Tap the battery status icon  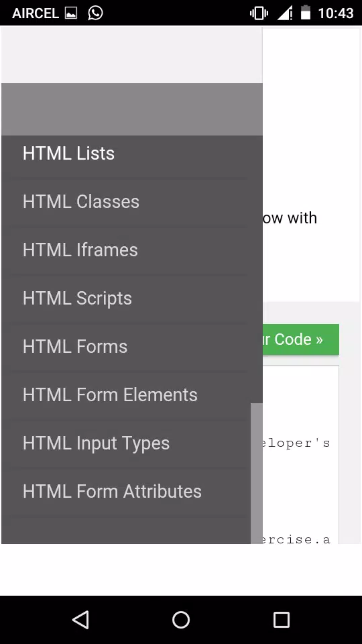(306, 13)
